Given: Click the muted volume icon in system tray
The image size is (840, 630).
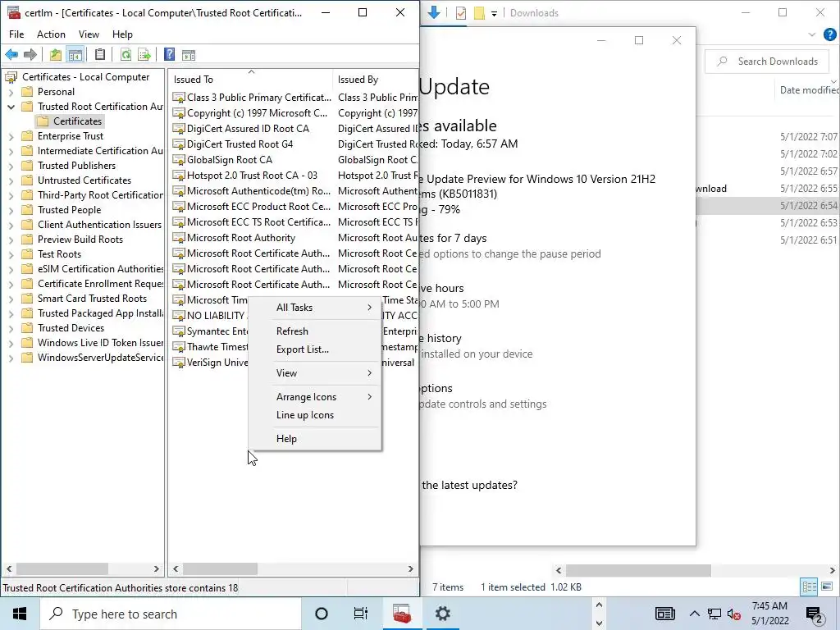Looking at the screenshot, I should [x=734, y=614].
